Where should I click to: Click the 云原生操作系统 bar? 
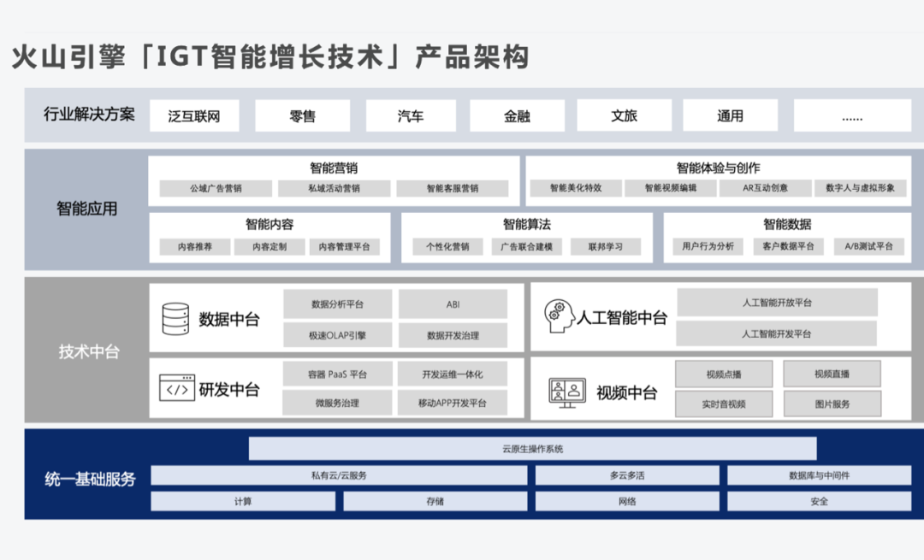tap(533, 449)
